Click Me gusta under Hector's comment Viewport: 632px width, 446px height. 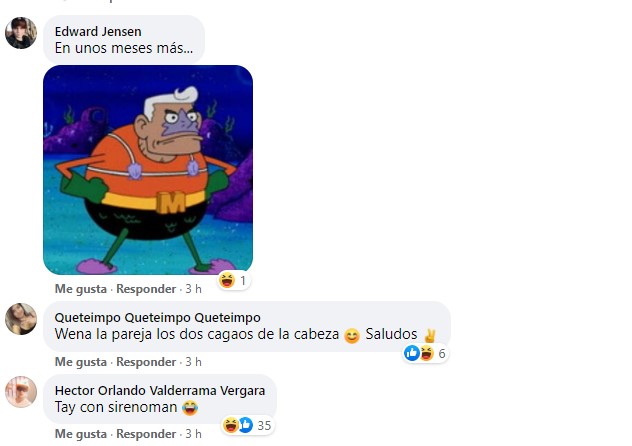point(81,434)
